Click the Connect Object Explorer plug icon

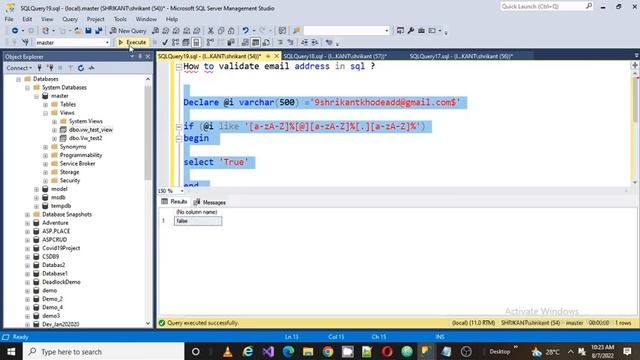[x=40, y=68]
